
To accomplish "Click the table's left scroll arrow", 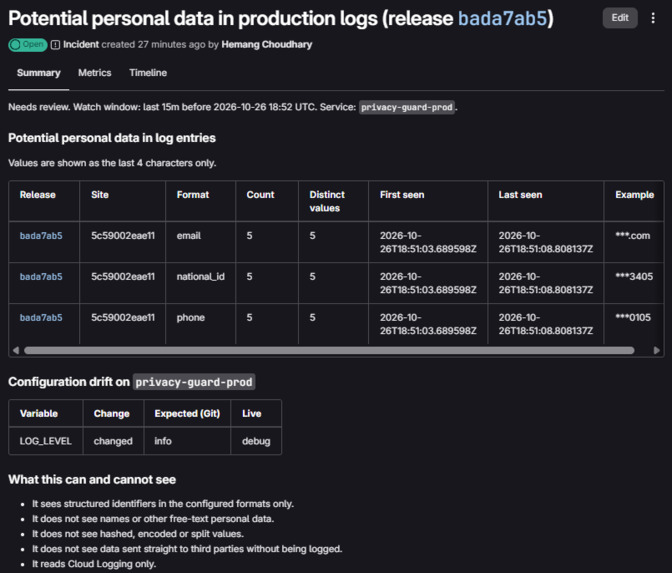I will tap(16, 350).
